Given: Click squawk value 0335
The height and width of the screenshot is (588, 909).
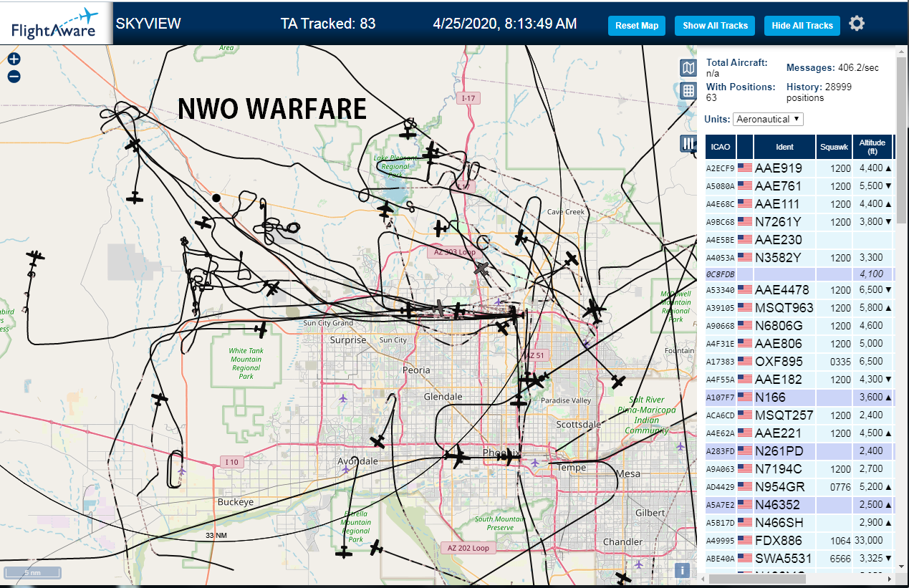Looking at the screenshot, I should 841,362.
